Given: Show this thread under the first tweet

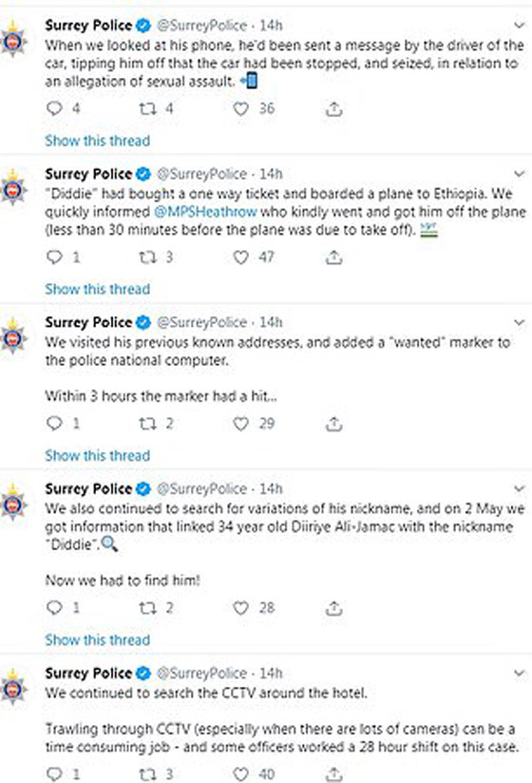Looking at the screenshot, I should (x=97, y=141).
